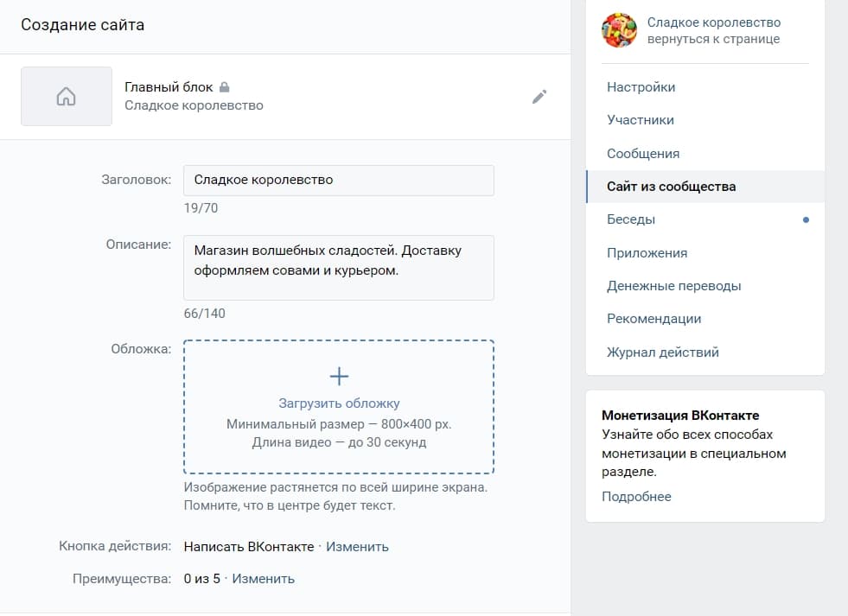Image resolution: width=848 pixels, height=616 pixels.
Task: Open the pencil edit icon for Главный блок
Action: (539, 97)
